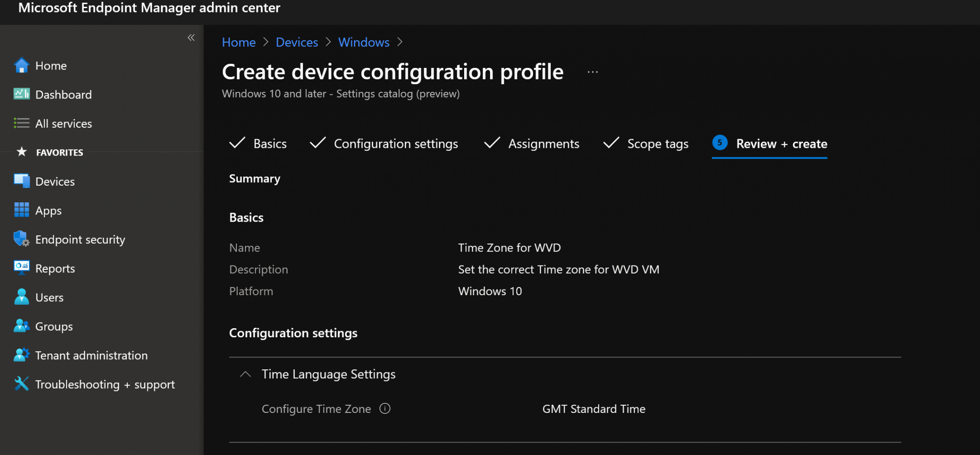Click the Devices breadcrumb link

(x=297, y=42)
